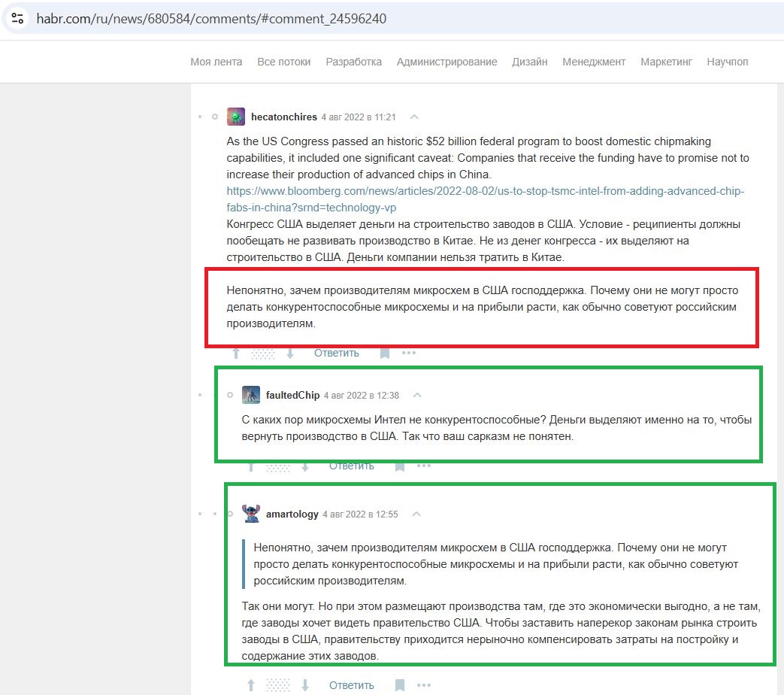Viewport: 784px width, 695px height.
Task: Reply to amartology via Ответить
Action: tap(352, 685)
